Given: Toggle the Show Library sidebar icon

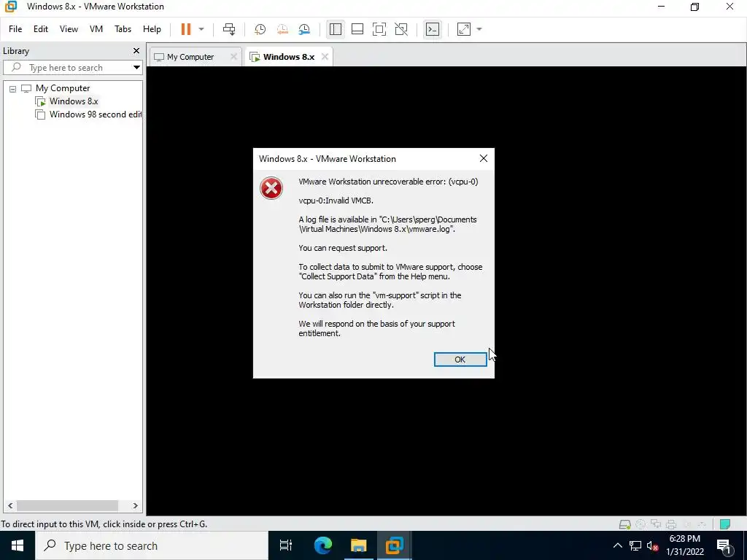Looking at the screenshot, I should click(x=336, y=29).
